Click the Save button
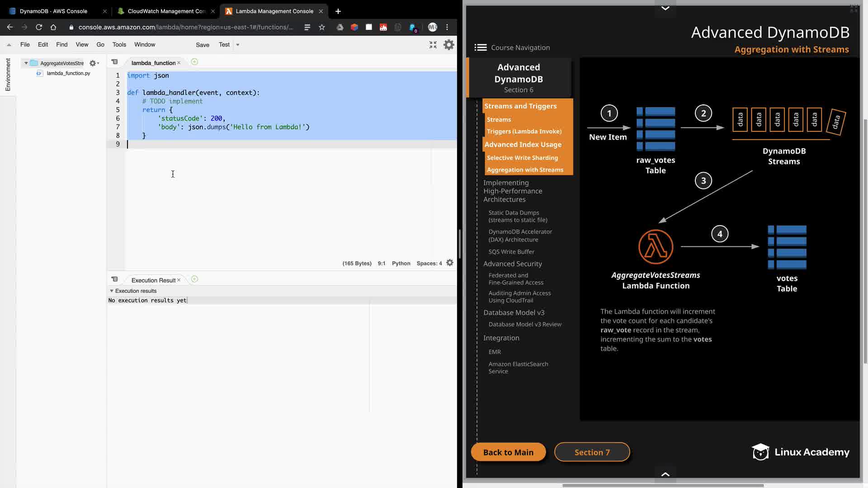 (x=202, y=45)
